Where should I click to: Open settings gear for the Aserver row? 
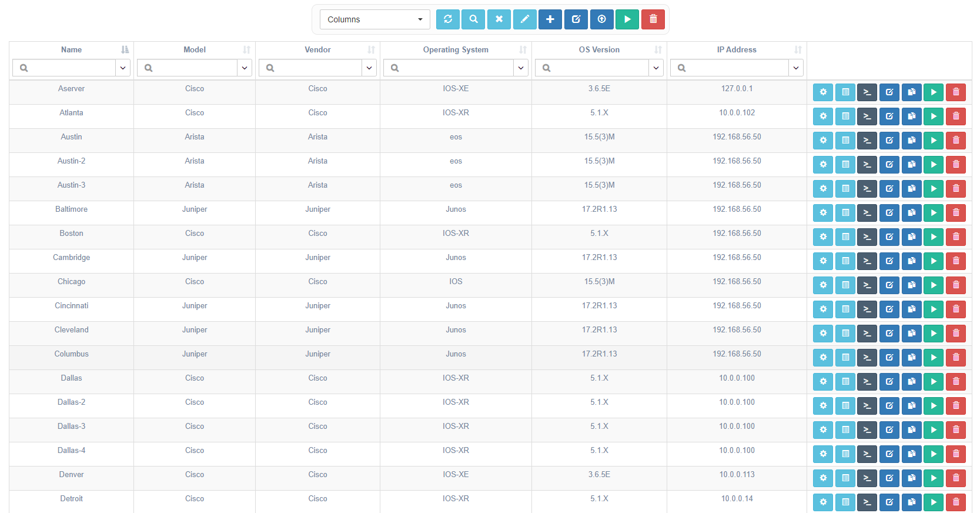(x=823, y=92)
